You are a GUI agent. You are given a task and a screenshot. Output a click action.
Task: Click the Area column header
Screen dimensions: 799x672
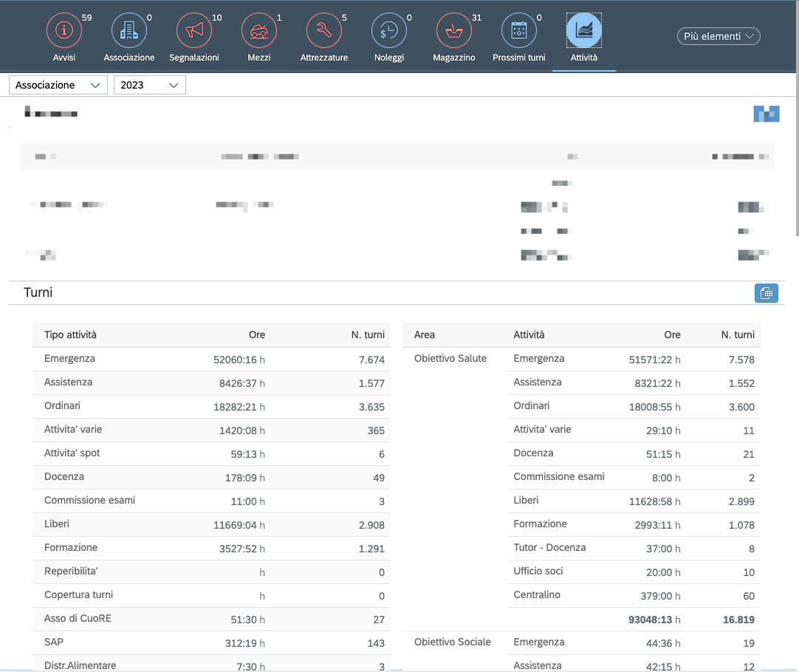[425, 335]
